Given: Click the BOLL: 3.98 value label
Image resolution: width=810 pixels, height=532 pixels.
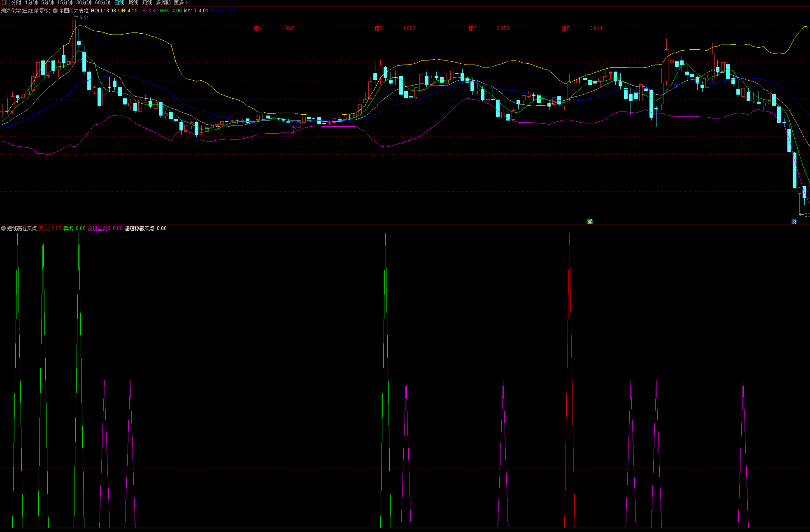Looking at the screenshot, I should pyautogui.click(x=103, y=11).
